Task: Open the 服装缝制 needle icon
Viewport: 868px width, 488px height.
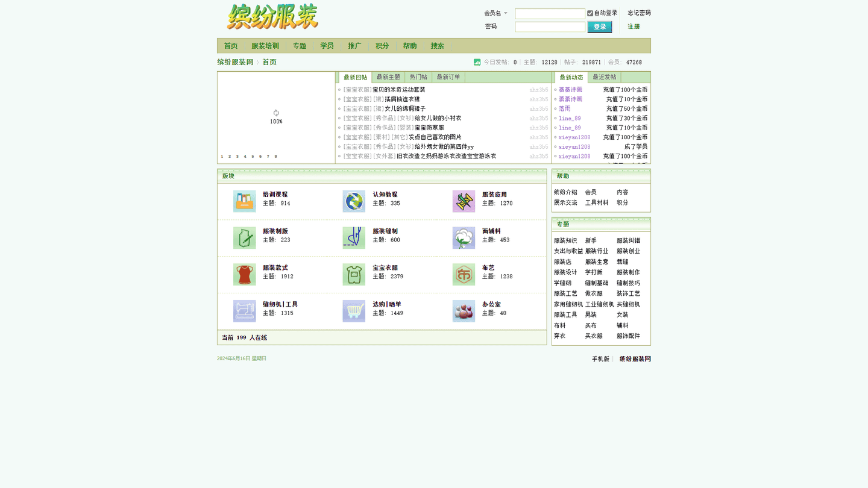Action: click(354, 238)
